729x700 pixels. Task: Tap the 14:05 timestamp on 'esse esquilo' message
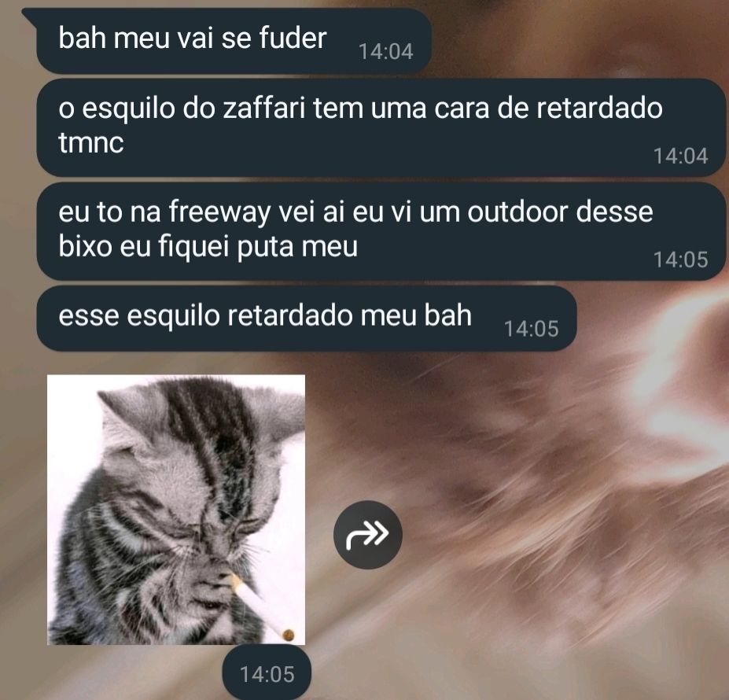[532, 329]
